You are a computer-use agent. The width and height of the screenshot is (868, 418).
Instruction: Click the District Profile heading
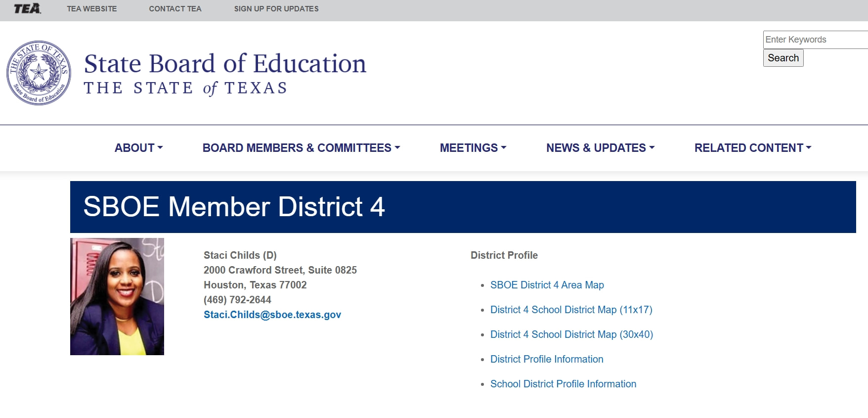pos(504,255)
